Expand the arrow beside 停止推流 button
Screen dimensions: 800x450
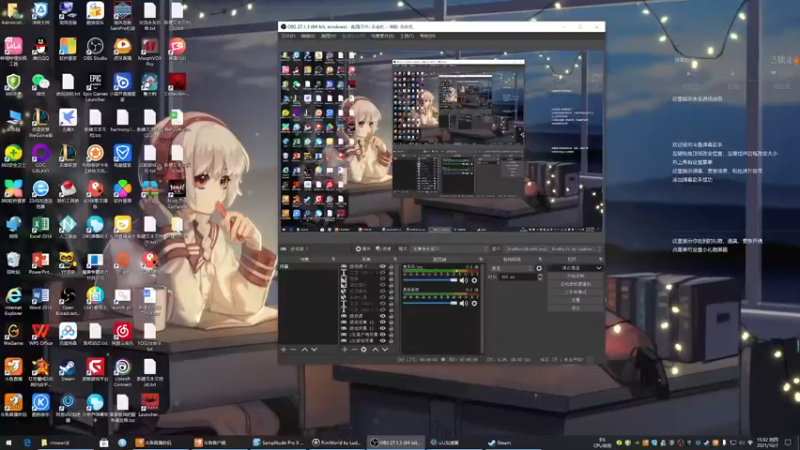[598, 268]
